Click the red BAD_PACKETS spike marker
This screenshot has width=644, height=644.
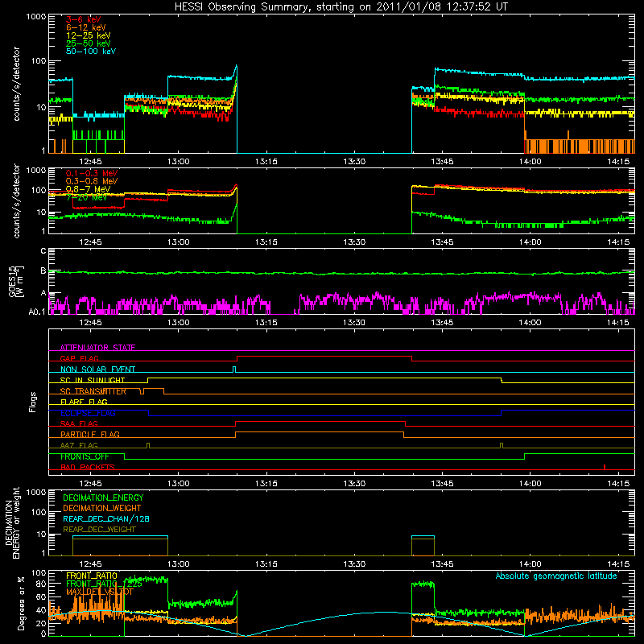pyautogui.click(x=605, y=467)
